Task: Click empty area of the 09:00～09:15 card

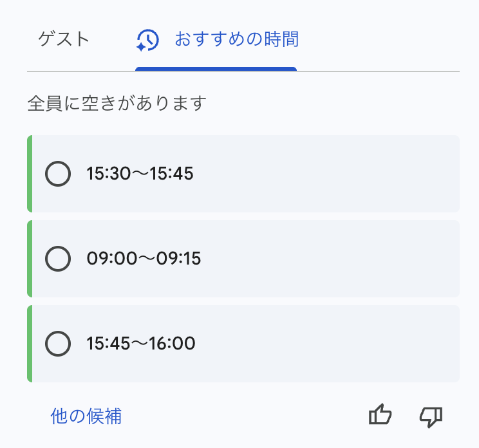Action: (x=335, y=259)
